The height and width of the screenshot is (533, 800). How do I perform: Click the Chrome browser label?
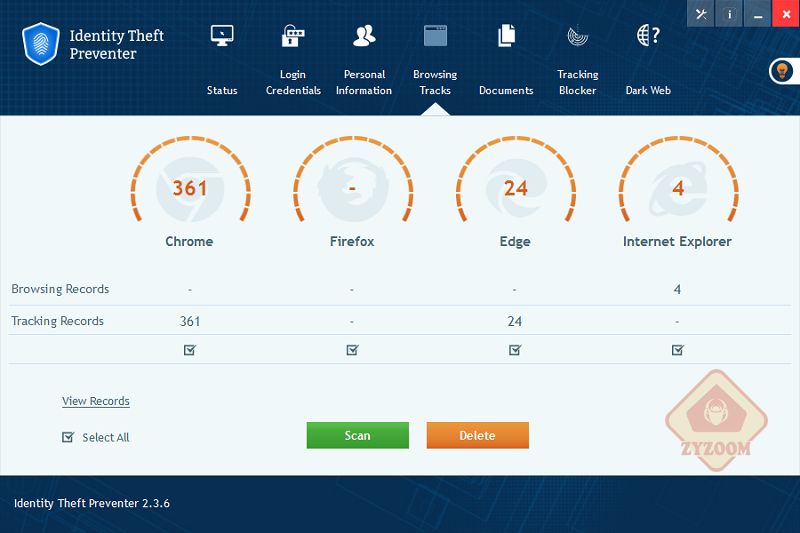[189, 241]
